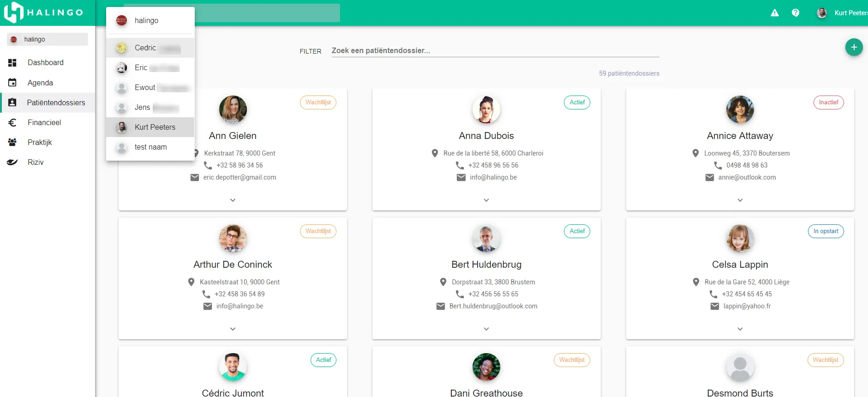The height and width of the screenshot is (397, 868).
Task: Click the Arthur De Coninck patient name
Action: (233, 265)
